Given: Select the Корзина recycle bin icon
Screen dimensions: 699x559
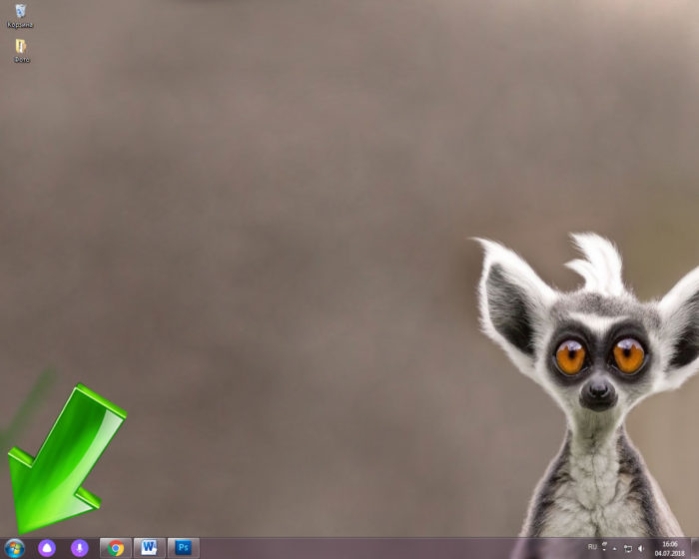Looking at the screenshot, I should click(x=21, y=12).
